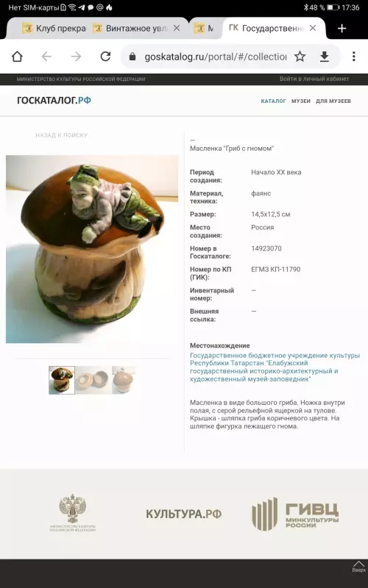
Task: Bookmark the page with the star icon
Action: pyautogui.click(x=300, y=57)
